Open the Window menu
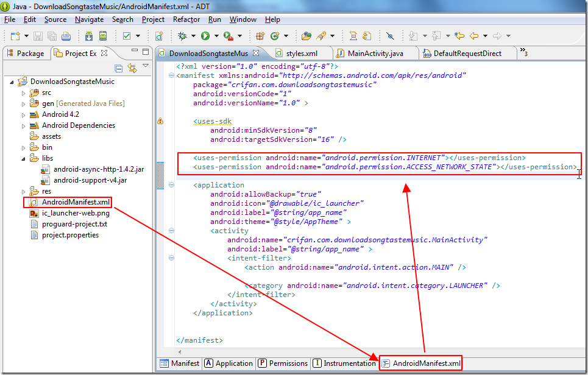 tap(243, 19)
